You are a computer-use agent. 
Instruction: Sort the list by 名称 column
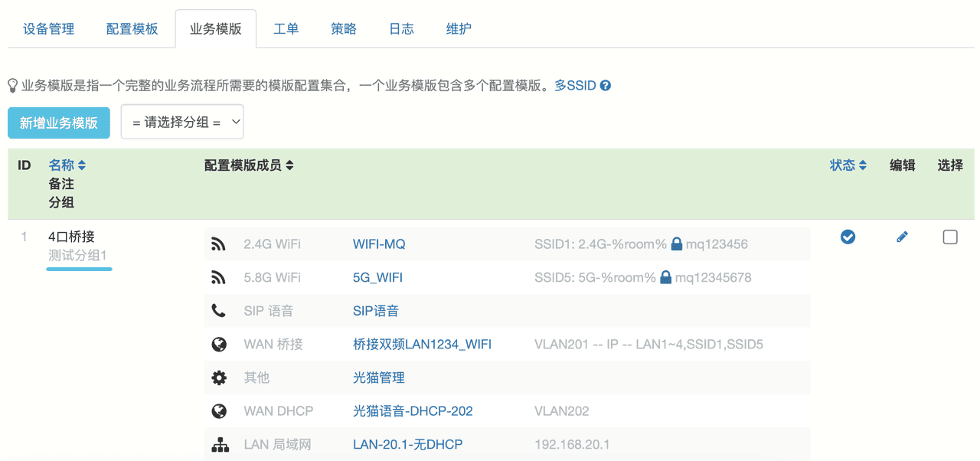click(67, 165)
